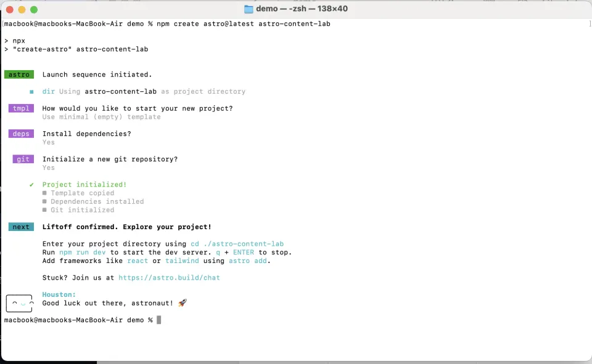
Task: Click the last macbook@macbooks-MacBook-Air demo % prompt
Action: pyautogui.click(x=78, y=320)
